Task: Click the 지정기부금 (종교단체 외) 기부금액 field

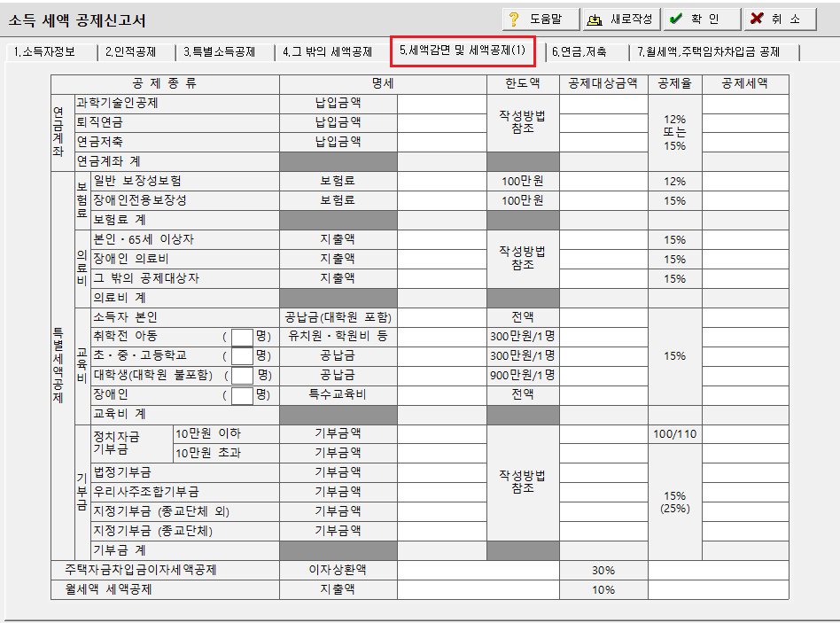Action: (442, 511)
